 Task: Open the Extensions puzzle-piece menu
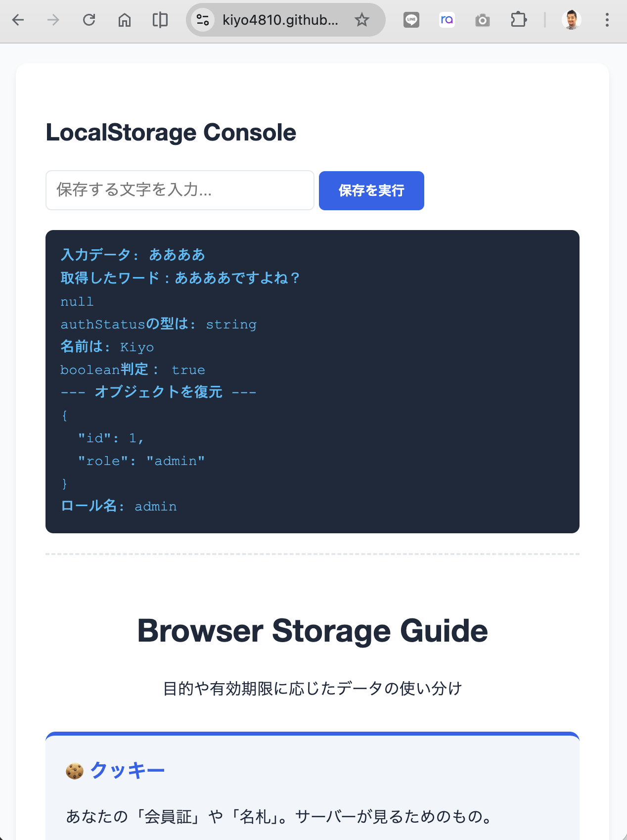pos(519,20)
